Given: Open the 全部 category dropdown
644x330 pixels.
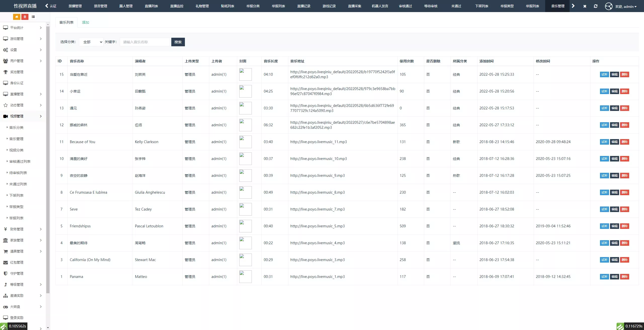Looking at the screenshot, I should pyautogui.click(x=91, y=42).
